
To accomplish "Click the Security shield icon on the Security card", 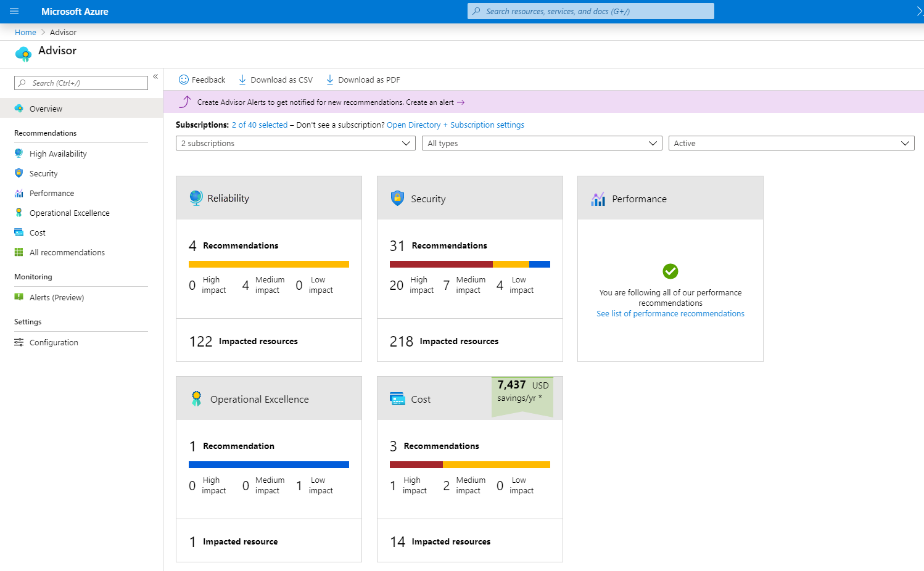I will (397, 198).
